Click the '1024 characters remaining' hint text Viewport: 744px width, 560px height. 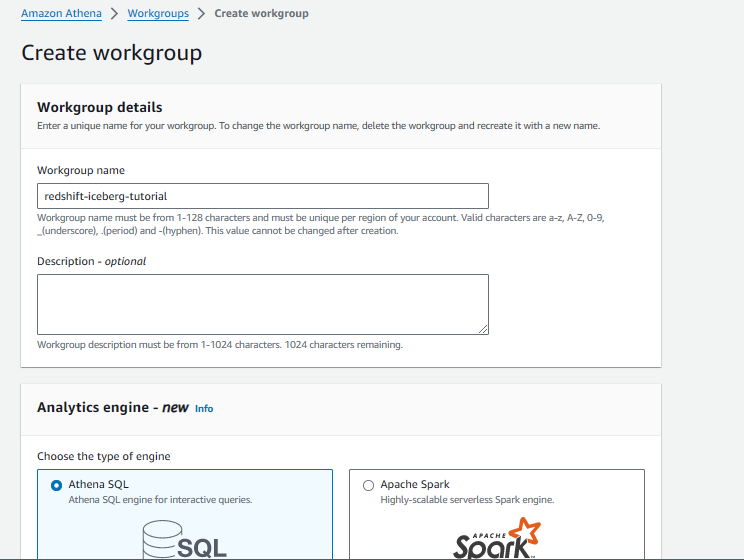344,345
